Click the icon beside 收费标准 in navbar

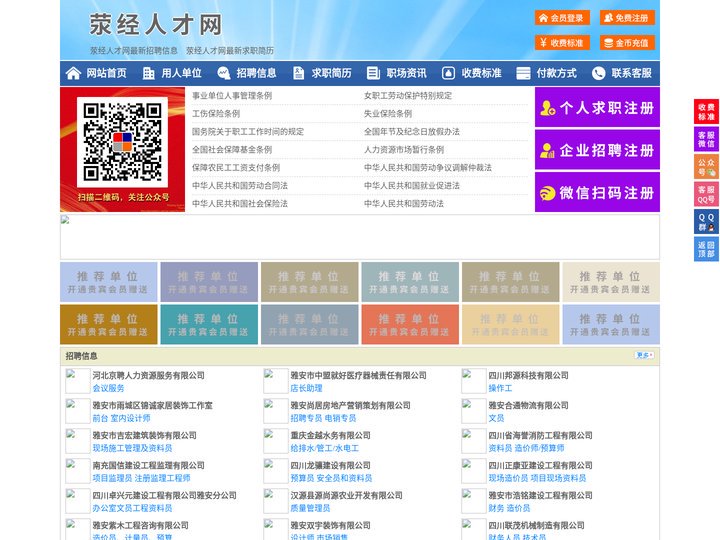tap(448, 73)
